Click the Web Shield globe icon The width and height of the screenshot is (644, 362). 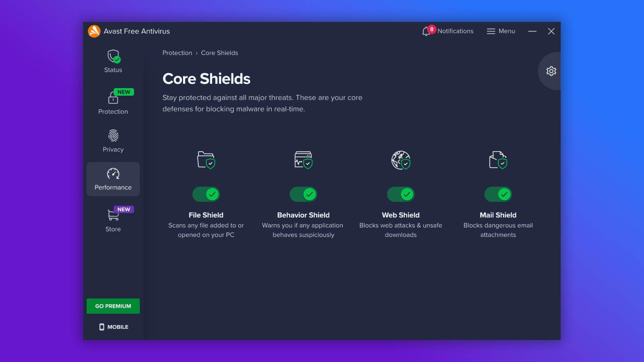pos(401,160)
